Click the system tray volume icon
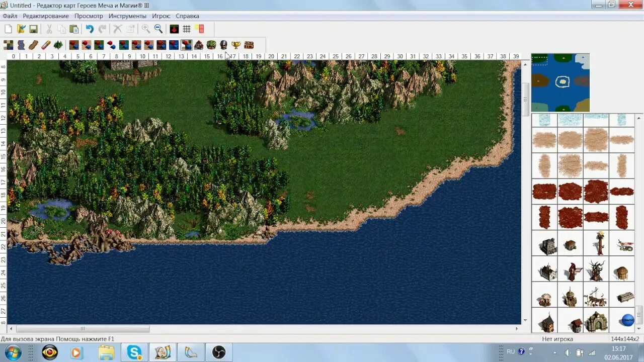Screen dimensions: 644x362 [x=568, y=352]
